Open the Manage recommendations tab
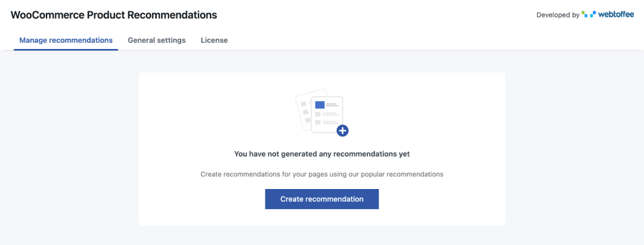644x245 pixels. coord(66,40)
